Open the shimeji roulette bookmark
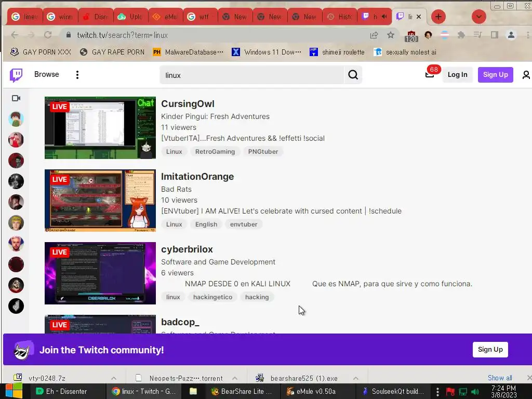 (337, 52)
